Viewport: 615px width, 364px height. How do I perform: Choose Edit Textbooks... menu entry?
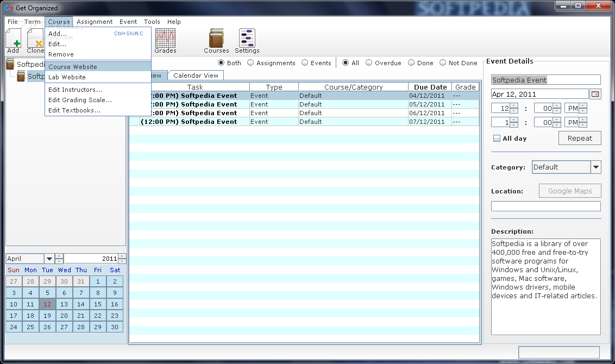tap(98, 110)
